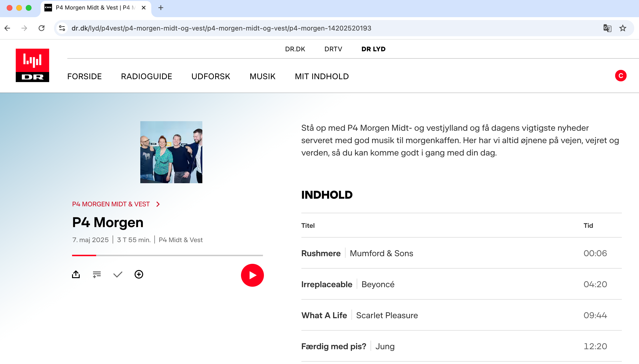The height and width of the screenshot is (364, 639).
Task: Share this P4 Morgen episode
Action: coord(76,275)
